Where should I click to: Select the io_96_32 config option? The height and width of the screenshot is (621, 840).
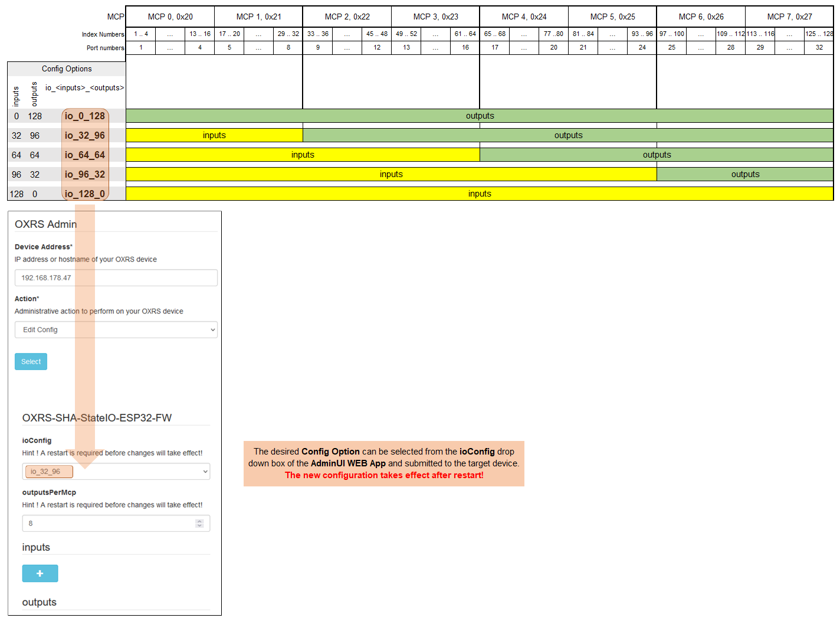85,174
